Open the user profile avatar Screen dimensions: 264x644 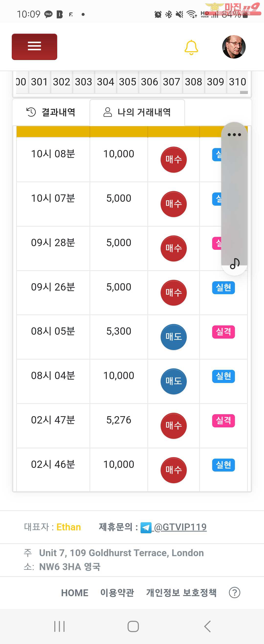tap(234, 47)
